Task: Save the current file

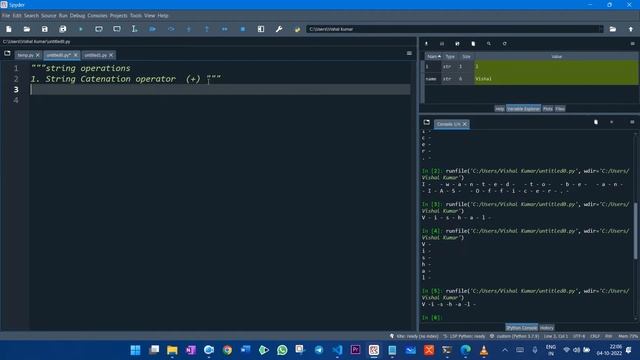Action: tap(44, 29)
